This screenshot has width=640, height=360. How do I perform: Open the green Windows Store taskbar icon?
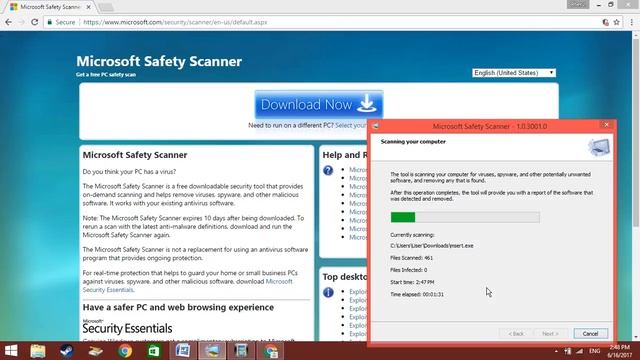(x=154, y=351)
